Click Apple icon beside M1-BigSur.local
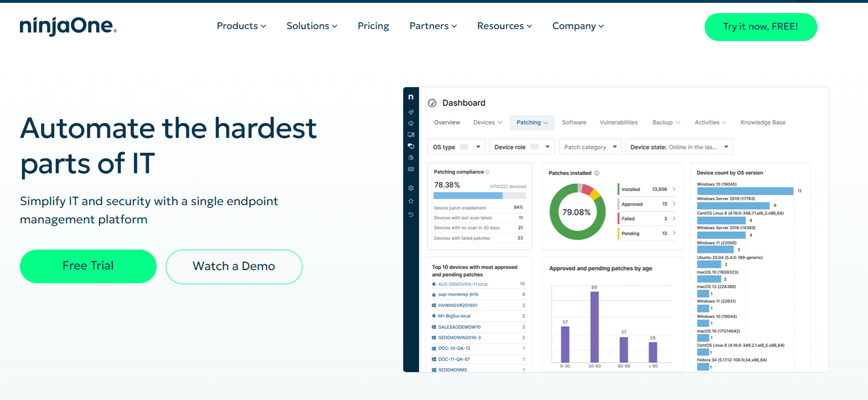868x400 pixels. (433, 316)
